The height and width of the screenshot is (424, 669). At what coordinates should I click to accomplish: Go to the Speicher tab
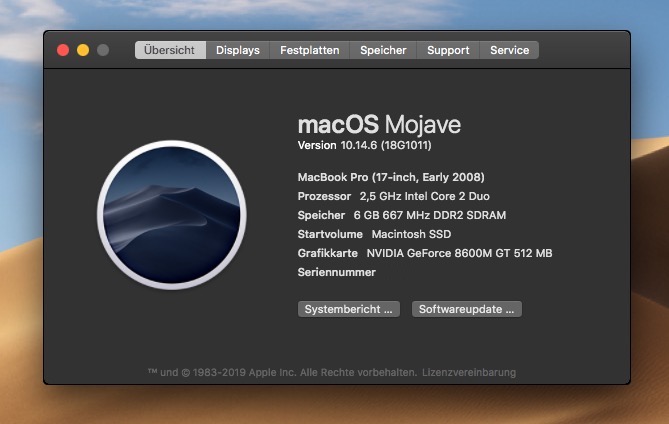coord(383,50)
